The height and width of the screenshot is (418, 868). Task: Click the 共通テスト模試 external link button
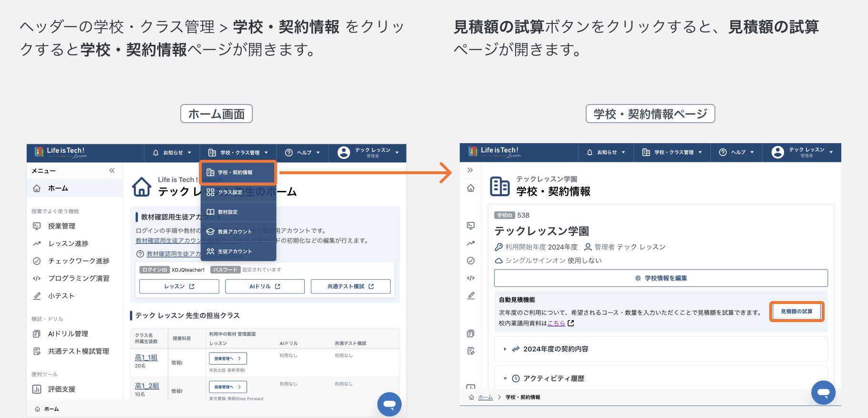(x=351, y=286)
